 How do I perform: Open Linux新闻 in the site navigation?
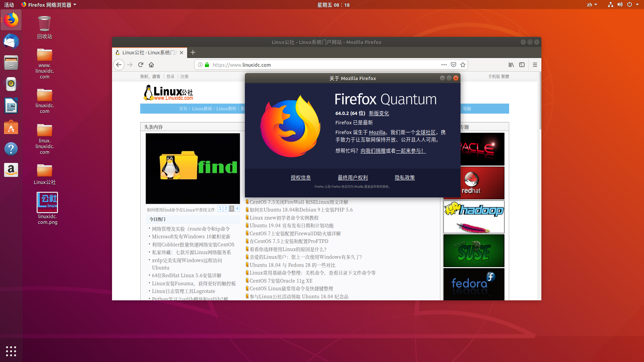coord(202,109)
